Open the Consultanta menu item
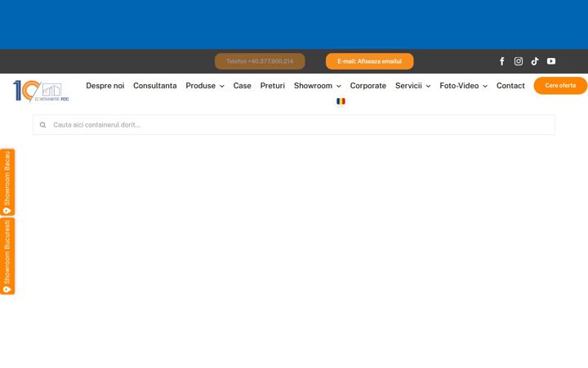The image size is (588, 368). [x=155, y=86]
